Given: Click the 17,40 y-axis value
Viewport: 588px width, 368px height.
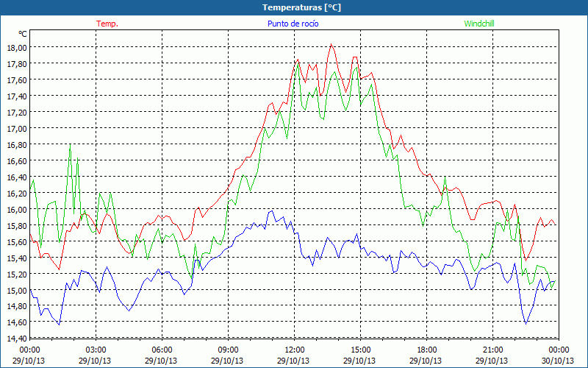Looking at the screenshot, I should tap(17, 96).
